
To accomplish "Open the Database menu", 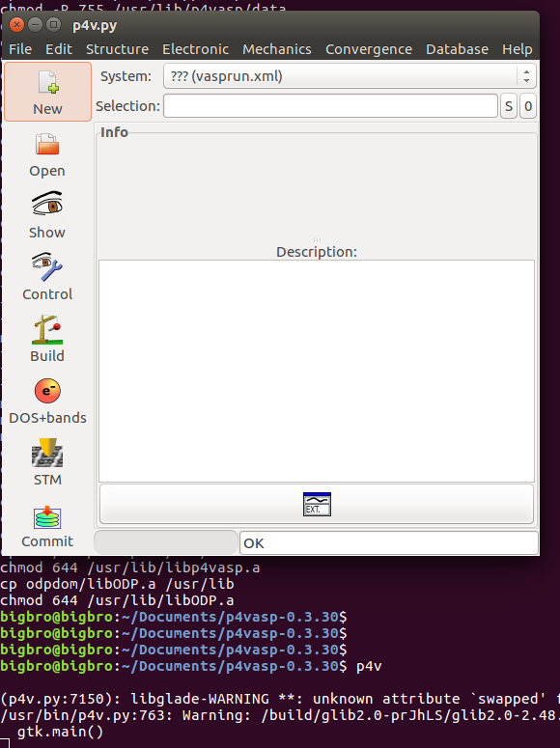I will pos(457,49).
